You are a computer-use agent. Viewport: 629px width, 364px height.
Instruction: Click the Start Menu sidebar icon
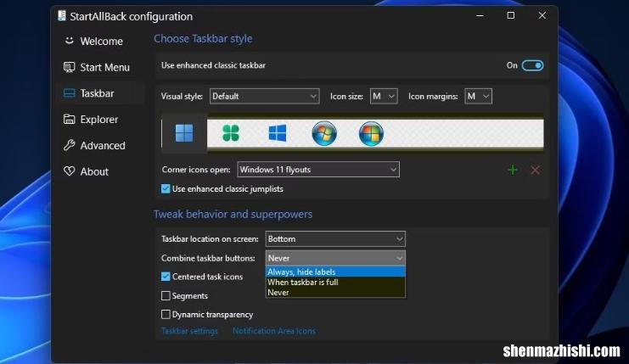pos(70,67)
